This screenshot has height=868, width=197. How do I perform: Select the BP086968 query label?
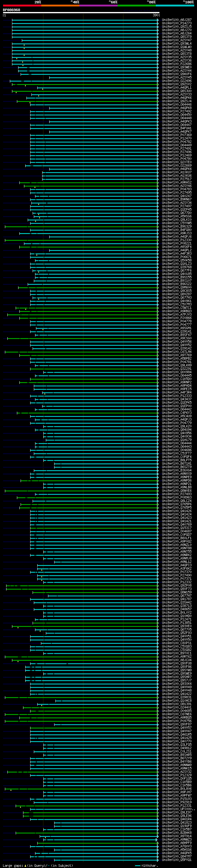(11, 10)
